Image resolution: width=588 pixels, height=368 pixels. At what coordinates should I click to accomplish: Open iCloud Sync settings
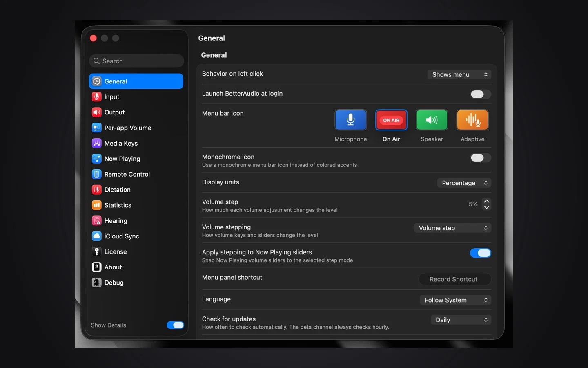click(x=136, y=236)
